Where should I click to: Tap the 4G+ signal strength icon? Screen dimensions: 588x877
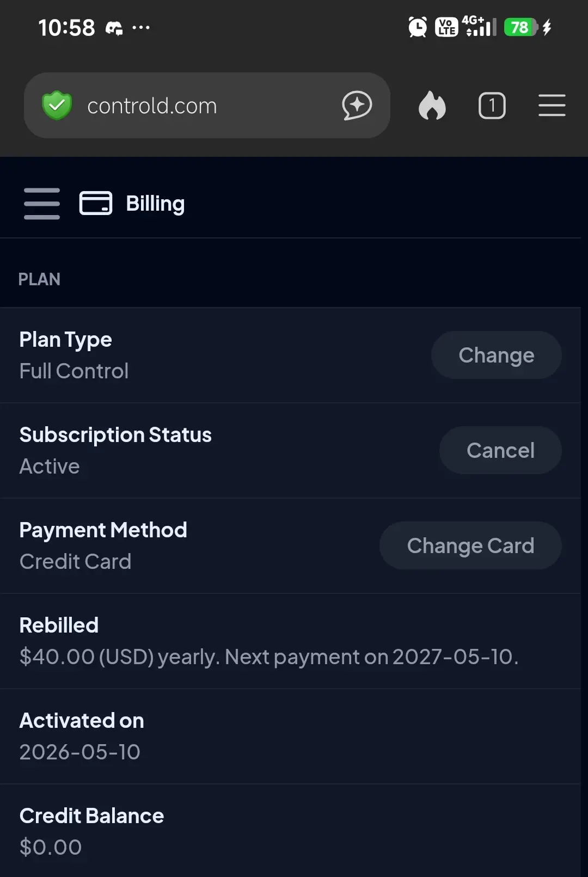coord(480,26)
